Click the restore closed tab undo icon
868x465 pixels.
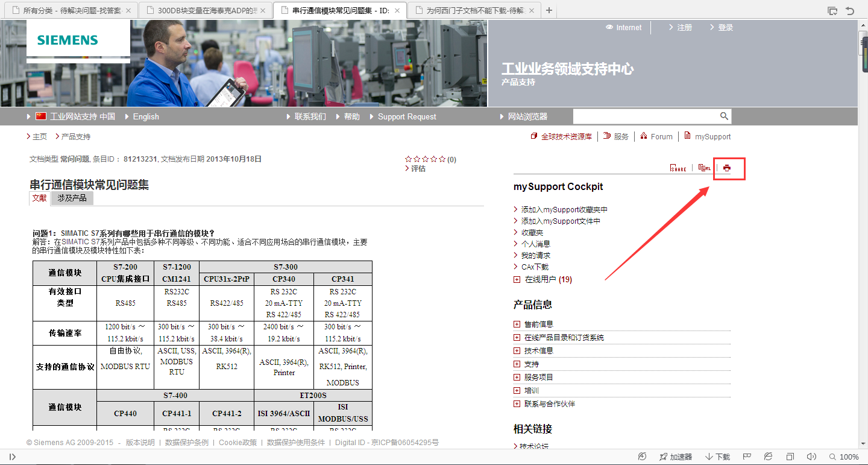(850, 10)
